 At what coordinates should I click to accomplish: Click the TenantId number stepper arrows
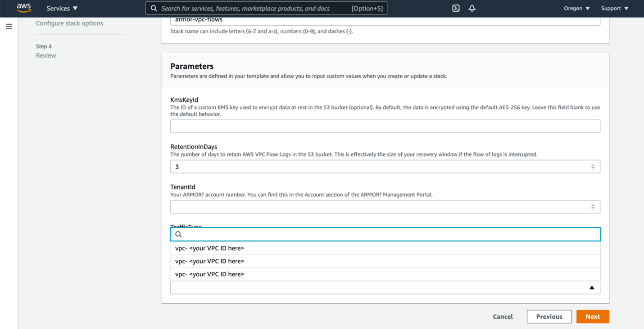pyautogui.click(x=593, y=207)
